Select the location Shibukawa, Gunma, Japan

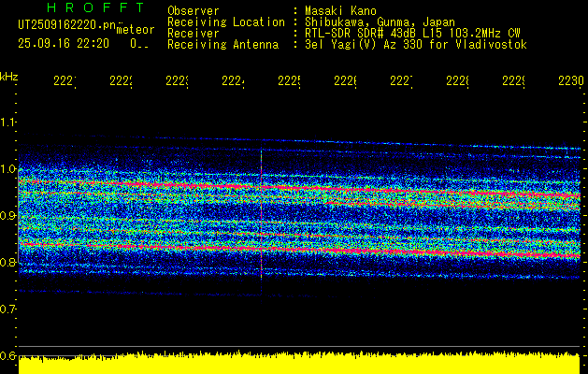(x=380, y=22)
